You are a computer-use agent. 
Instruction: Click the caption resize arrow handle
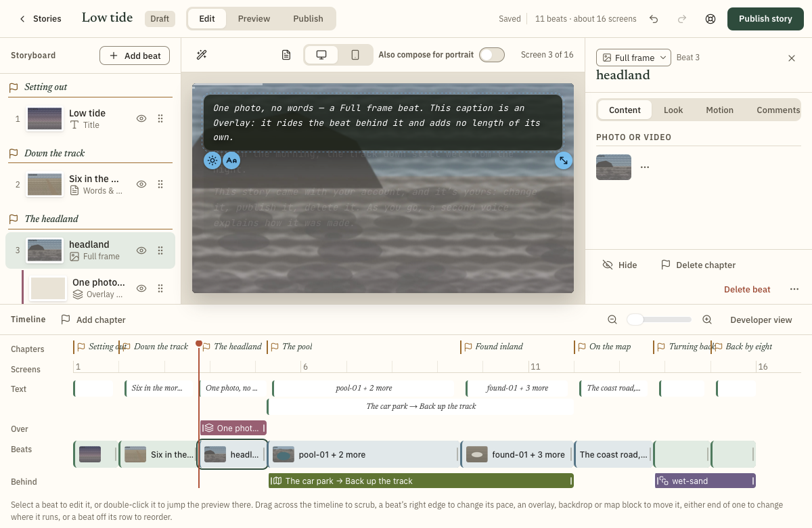[x=563, y=160]
